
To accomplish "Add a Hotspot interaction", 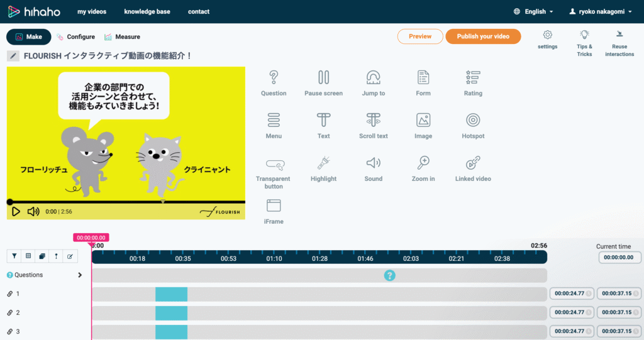I will 473,126.
